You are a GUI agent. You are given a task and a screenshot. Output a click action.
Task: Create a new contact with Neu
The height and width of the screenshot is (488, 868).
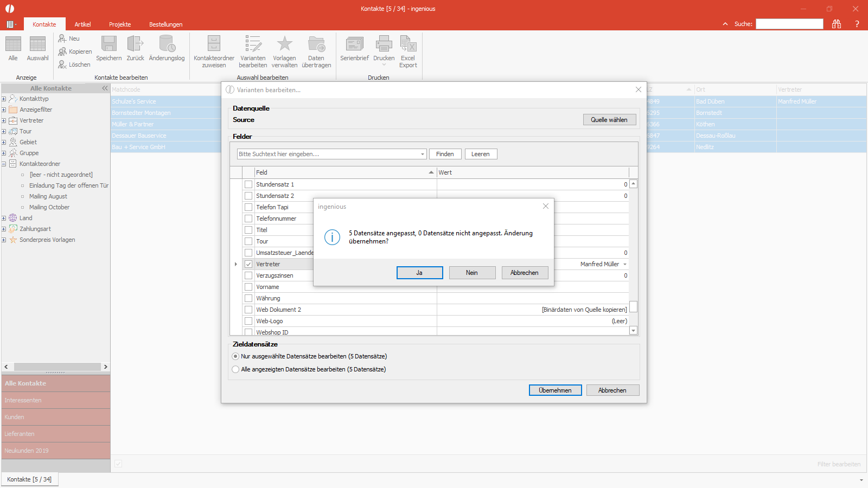69,38
